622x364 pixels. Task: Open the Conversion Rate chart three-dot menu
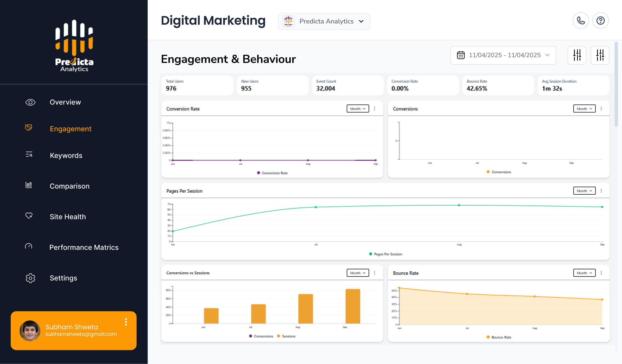point(375,109)
